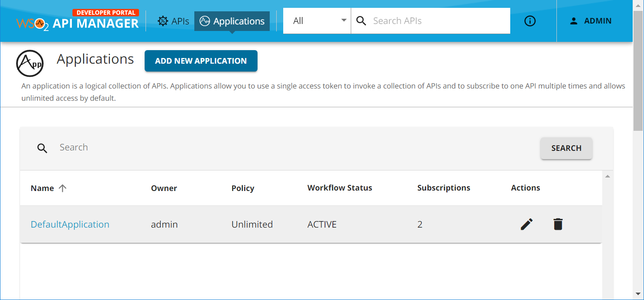Click the table's scroll up arrow
Viewport: 644px width, 300px height.
607,176
